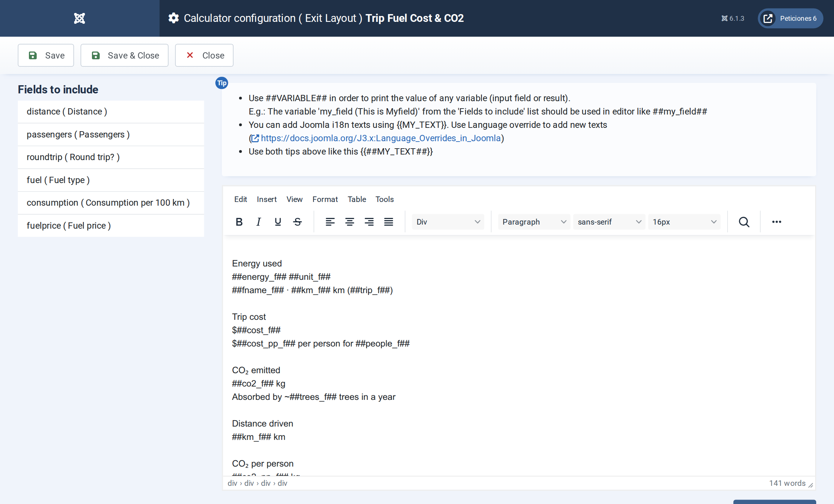The height and width of the screenshot is (504, 834).
Task: Open the Peticiones 6 site link
Action: 790,18
